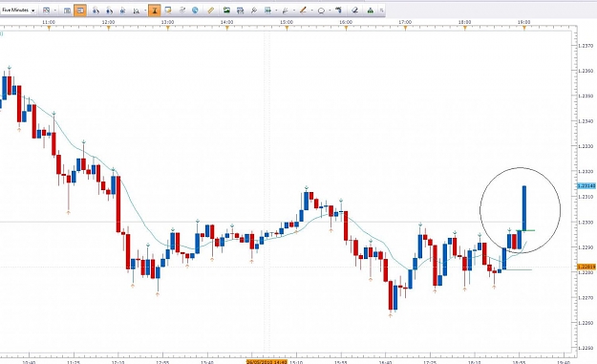The image size is (597, 364).
Task: Click the 17:00 marker on top time axis
Action: click(x=405, y=23)
